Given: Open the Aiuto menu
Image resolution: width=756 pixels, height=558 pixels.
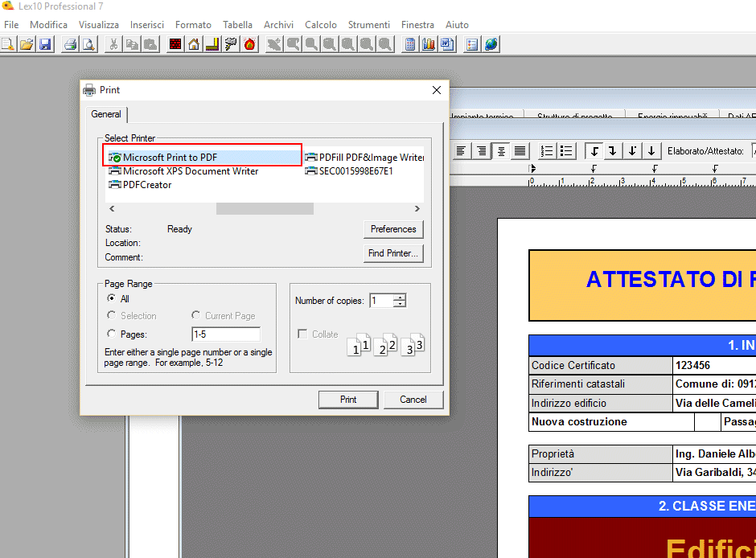Looking at the screenshot, I should [x=457, y=25].
